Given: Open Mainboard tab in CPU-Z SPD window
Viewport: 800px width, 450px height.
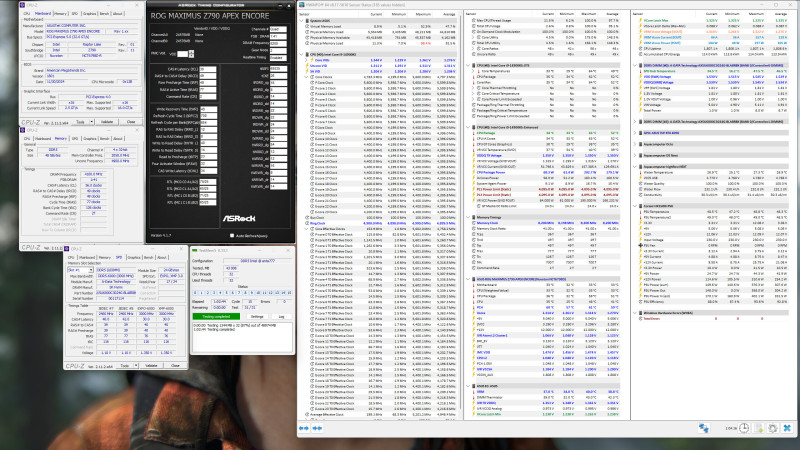Looking at the screenshot, I should point(87,257).
